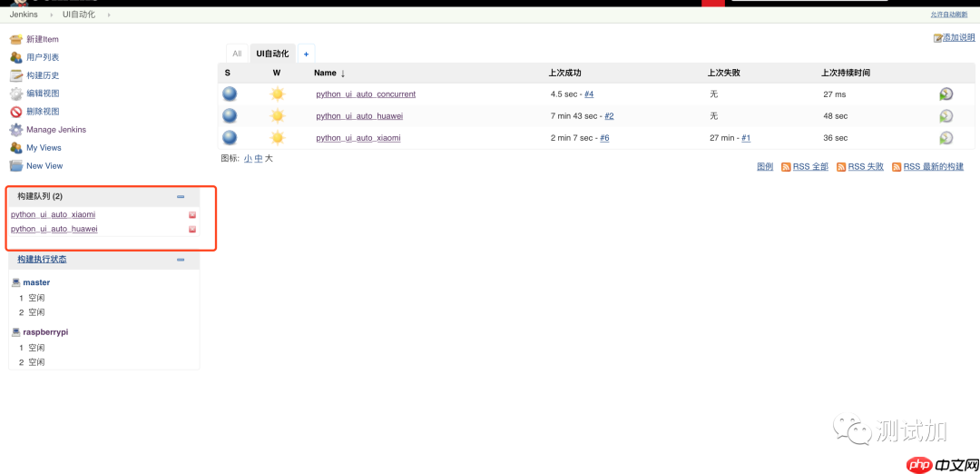Open python_ui_auto_concurrent job link
980x474 pixels.
366,94
